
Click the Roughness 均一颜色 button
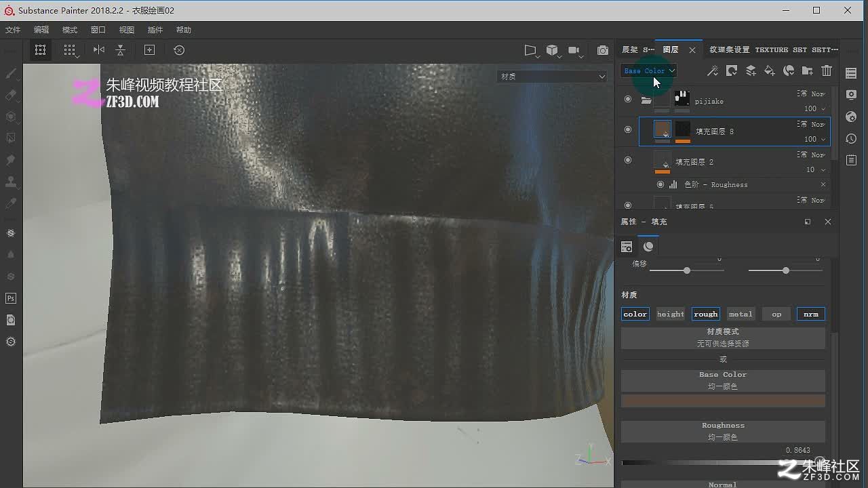(723, 431)
